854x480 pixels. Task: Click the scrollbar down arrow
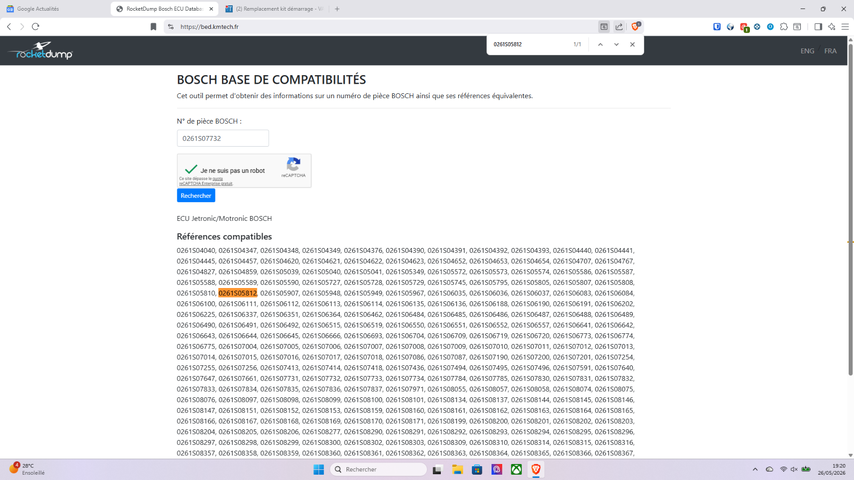click(x=850, y=455)
